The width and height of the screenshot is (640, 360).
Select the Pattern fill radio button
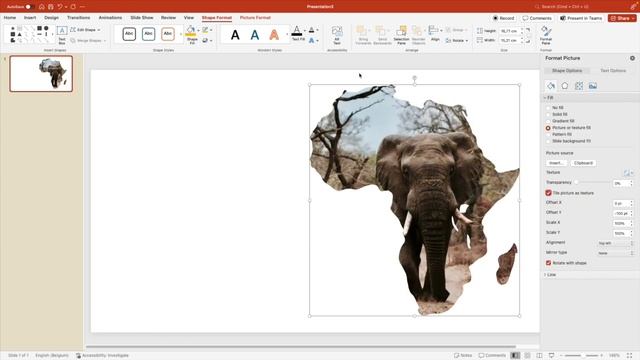coord(548,134)
